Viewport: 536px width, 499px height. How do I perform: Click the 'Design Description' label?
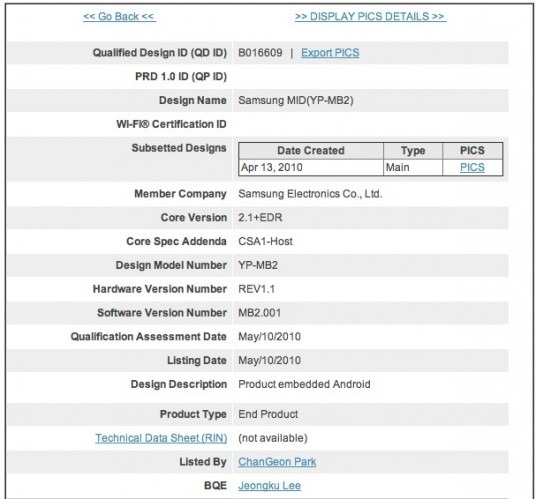(179, 384)
